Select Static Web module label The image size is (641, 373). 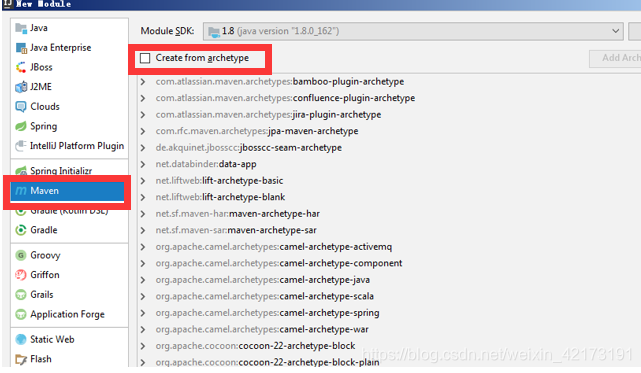[x=52, y=339]
